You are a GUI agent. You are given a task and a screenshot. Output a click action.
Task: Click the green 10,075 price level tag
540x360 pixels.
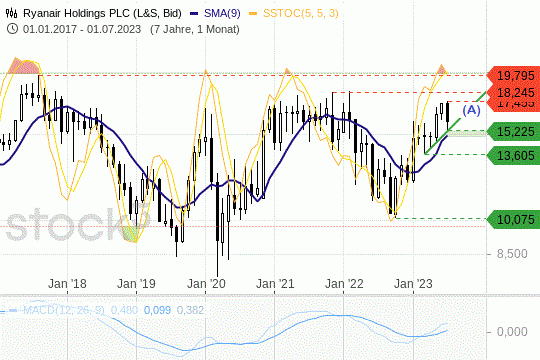(513, 219)
